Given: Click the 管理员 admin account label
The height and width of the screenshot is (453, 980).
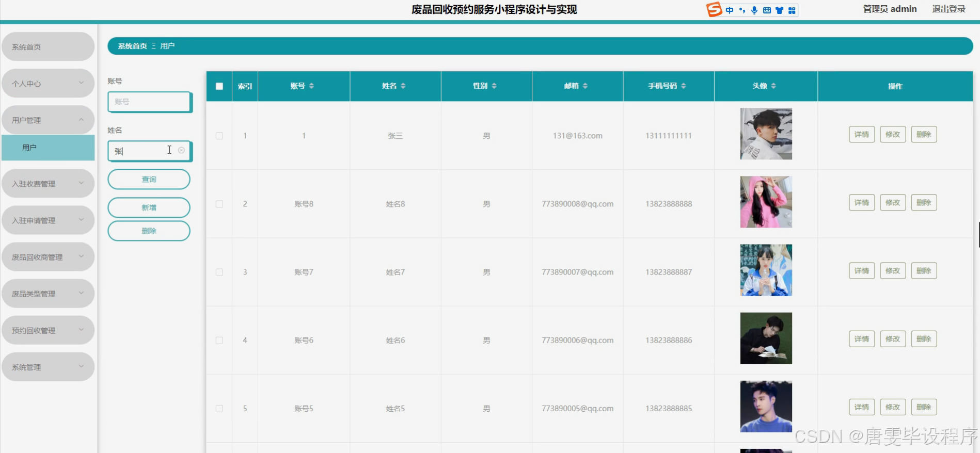Looking at the screenshot, I should pyautogui.click(x=890, y=9).
